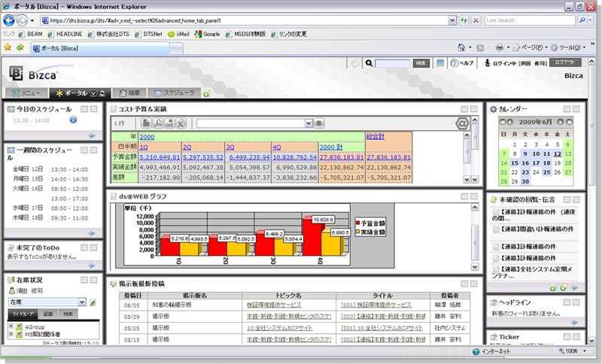Select the ポータル [Bizca] browser tab

pos(100,48)
